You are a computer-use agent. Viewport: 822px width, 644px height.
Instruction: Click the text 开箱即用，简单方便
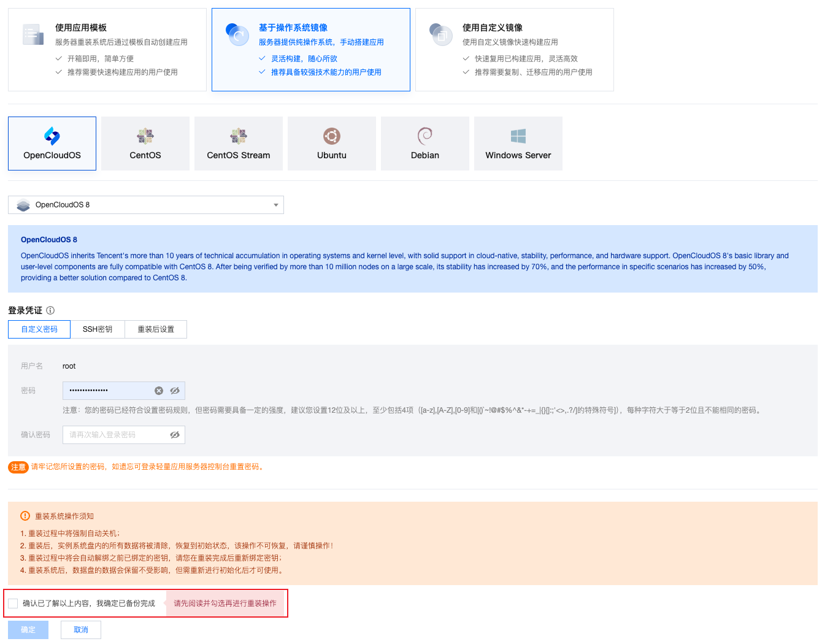point(101,59)
